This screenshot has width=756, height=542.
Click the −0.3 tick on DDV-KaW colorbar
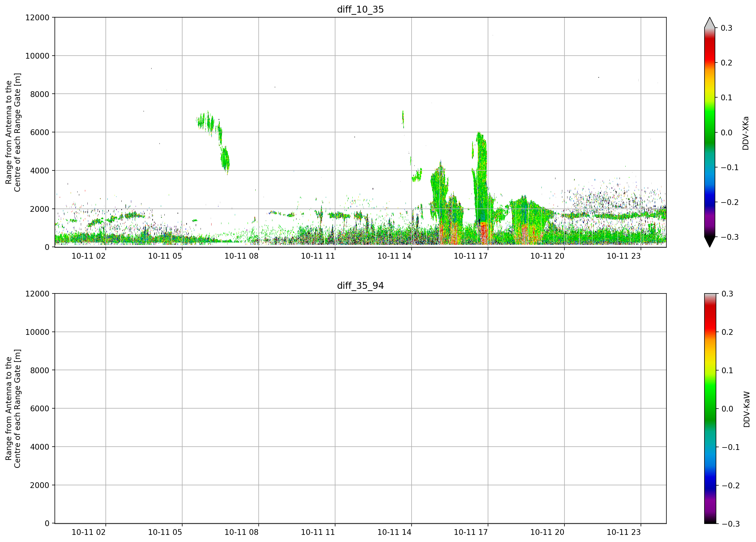(x=731, y=524)
